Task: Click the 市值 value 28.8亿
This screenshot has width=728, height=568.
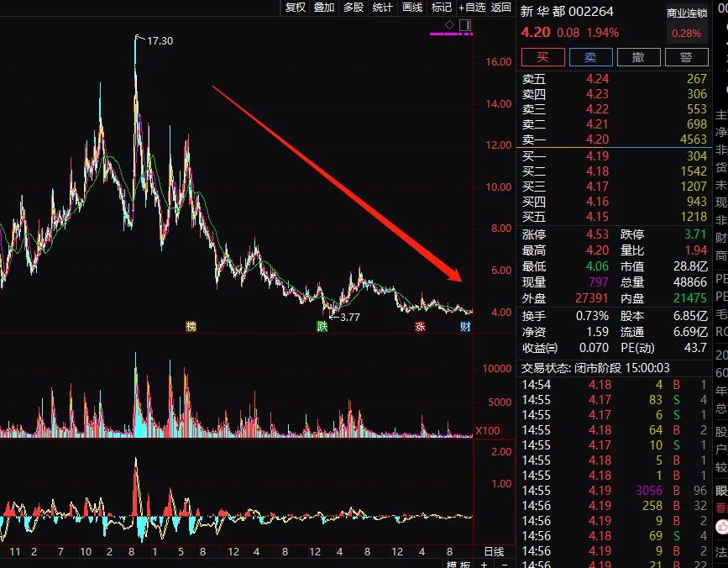Action: (x=690, y=266)
